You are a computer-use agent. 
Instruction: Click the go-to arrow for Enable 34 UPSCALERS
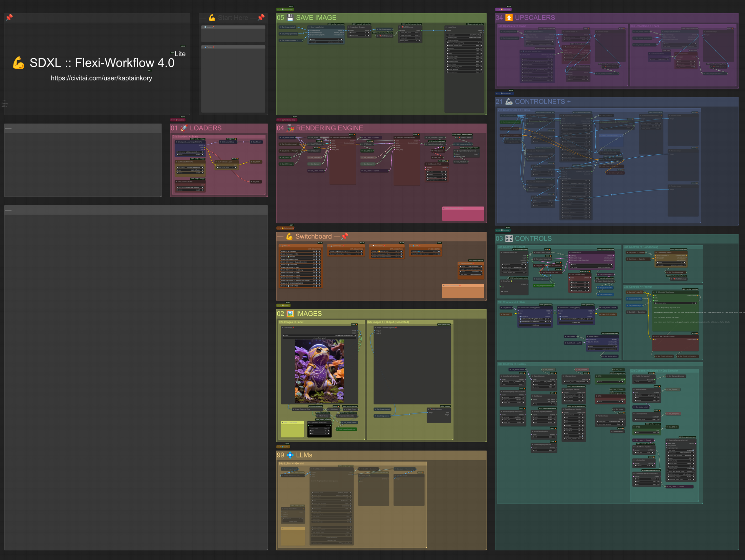(x=401, y=251)
